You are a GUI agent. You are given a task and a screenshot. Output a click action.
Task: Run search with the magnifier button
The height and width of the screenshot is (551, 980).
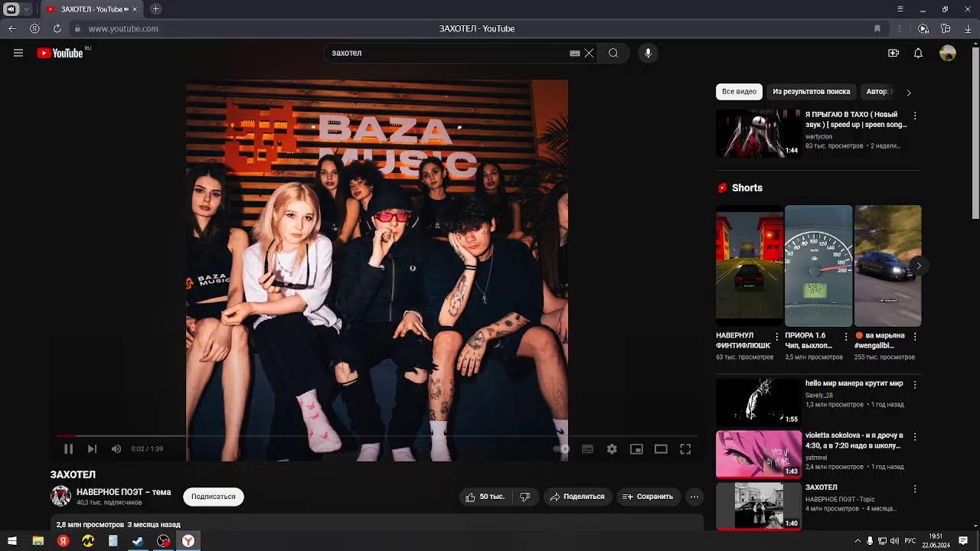pyautogui.click(x=613, y=53)
